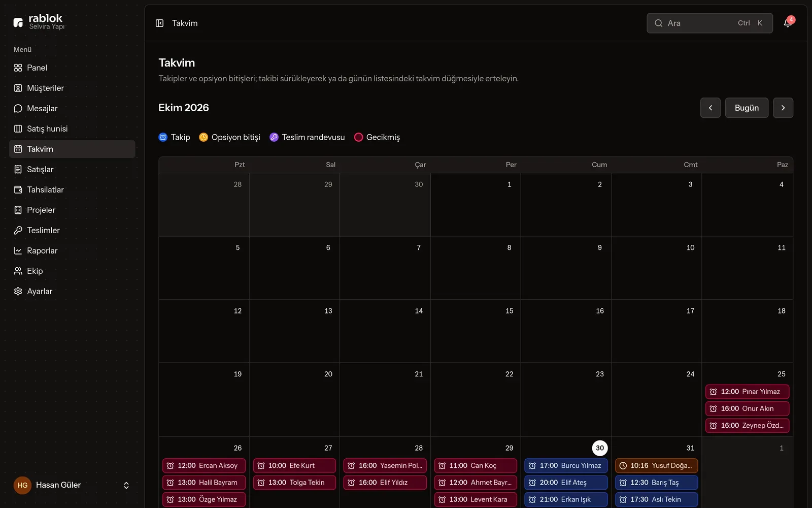Click the Projeler building icon
Viewport: 812px width, 508px height.
pyautogui.click(x=18, y=210)
